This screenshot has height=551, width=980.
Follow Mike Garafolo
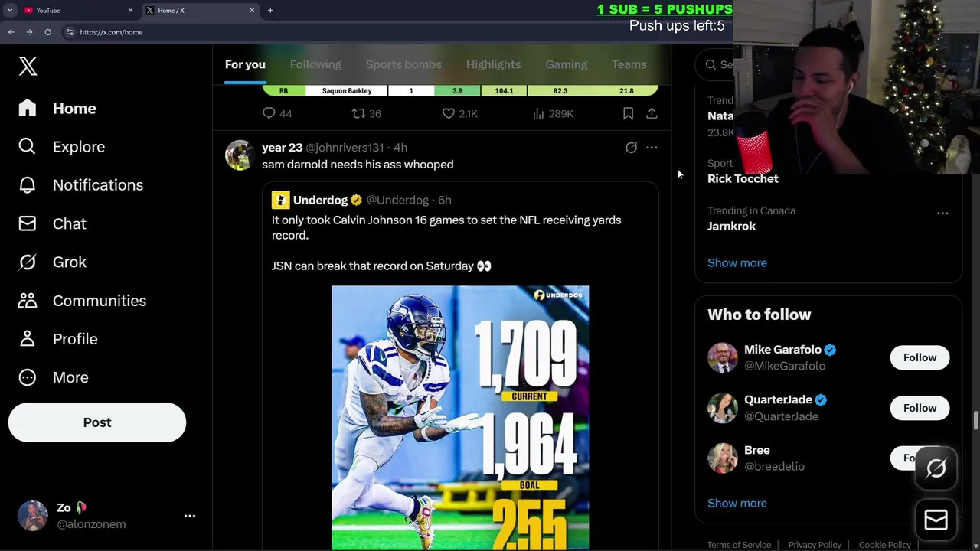[x=920, y=357]
